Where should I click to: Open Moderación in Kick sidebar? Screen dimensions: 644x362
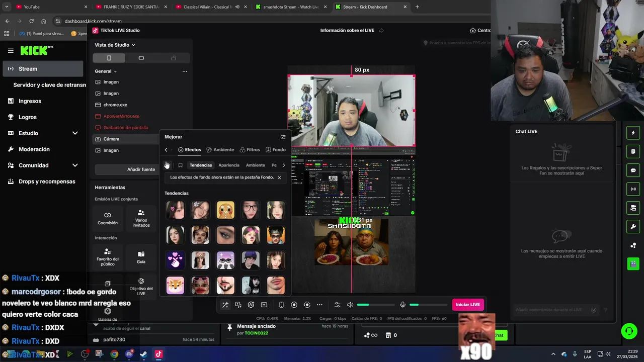tap(43, 149)
